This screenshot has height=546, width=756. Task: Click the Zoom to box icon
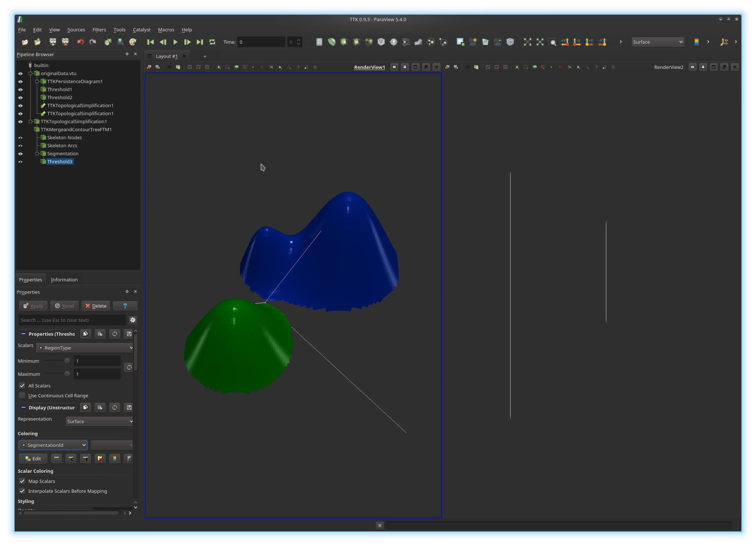552,42
